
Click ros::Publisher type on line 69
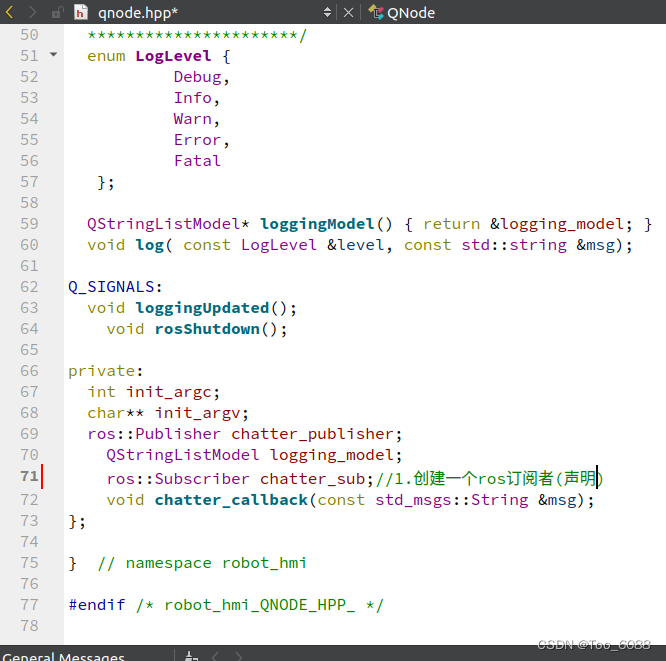[x=154, y=434]
